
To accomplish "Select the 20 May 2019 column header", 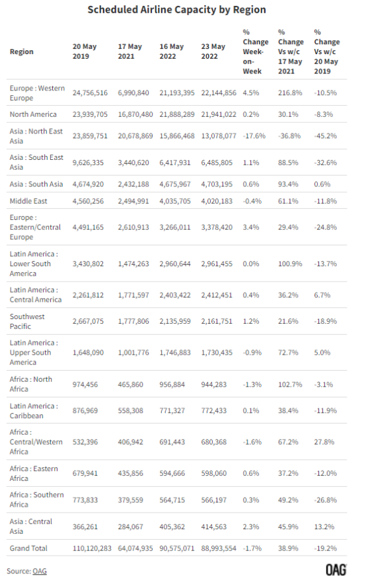I will coord(85,52).
